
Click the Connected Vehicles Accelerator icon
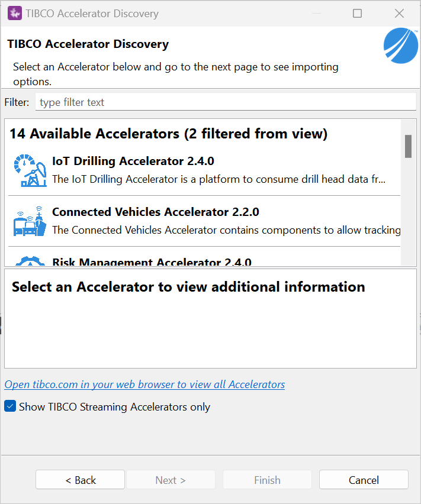click(30, 221)
